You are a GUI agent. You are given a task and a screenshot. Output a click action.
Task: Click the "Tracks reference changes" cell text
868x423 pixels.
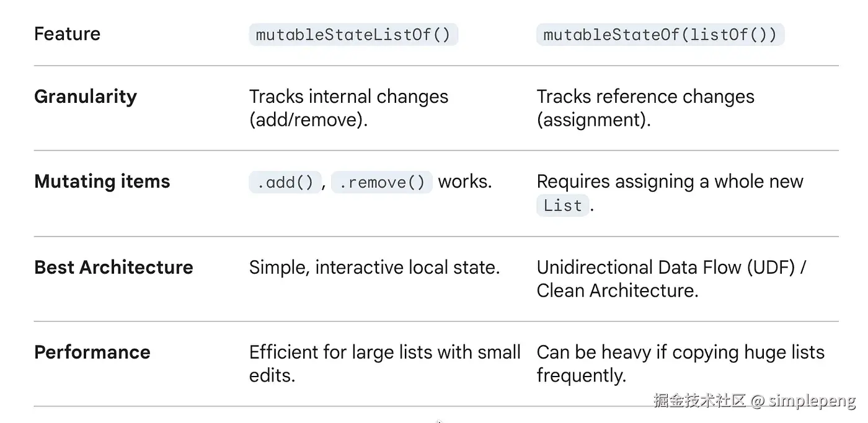click(x=645, y=97)
